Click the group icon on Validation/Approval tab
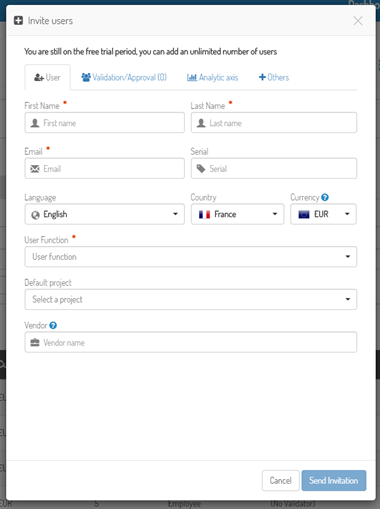 pyautogui.click(x=86, y=77)
